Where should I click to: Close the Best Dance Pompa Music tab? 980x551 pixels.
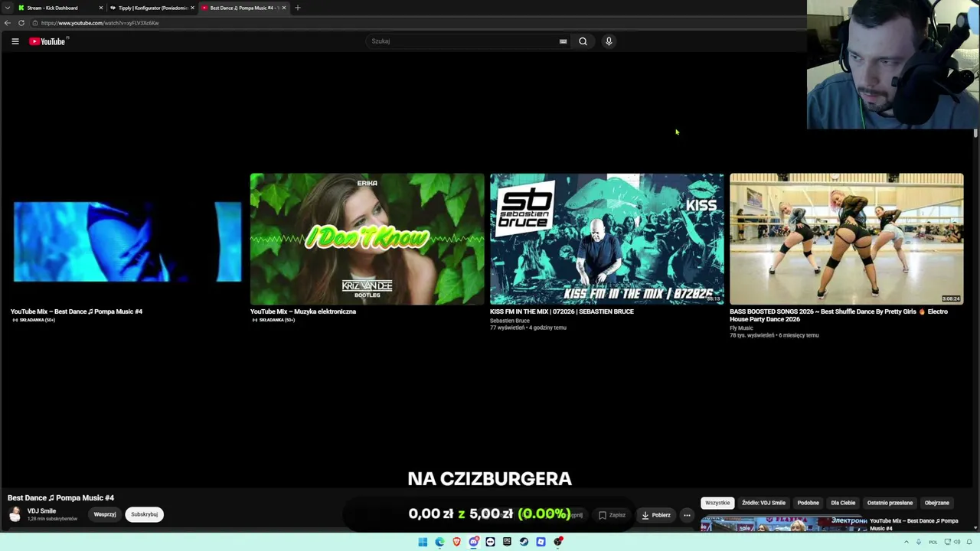[x=284, y=8]
